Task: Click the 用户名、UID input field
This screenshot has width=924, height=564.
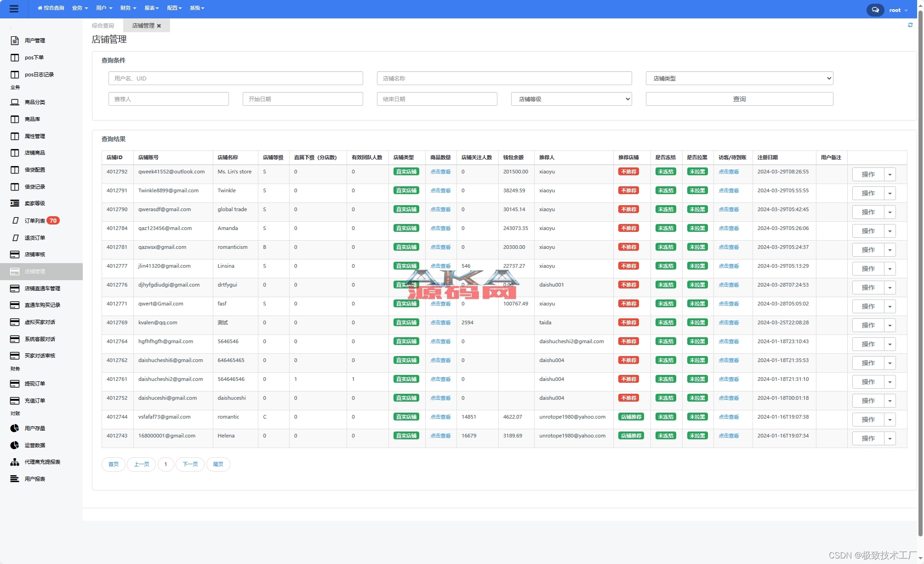Action: tap(235, 78)
